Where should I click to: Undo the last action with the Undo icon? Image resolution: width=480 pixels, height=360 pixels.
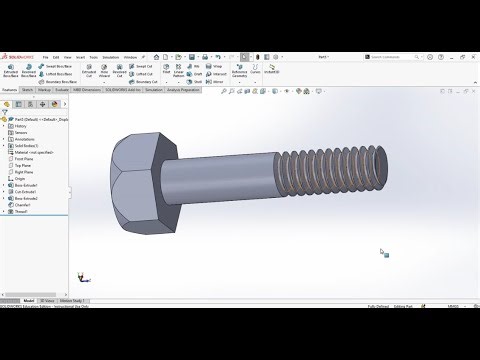[x=218, y=57]
